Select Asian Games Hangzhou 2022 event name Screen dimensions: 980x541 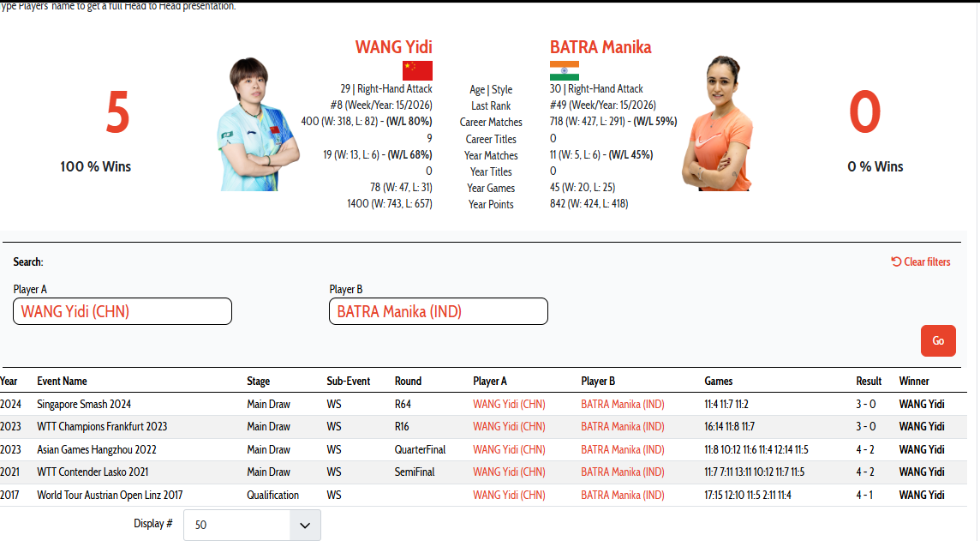(x=96, y=449)
